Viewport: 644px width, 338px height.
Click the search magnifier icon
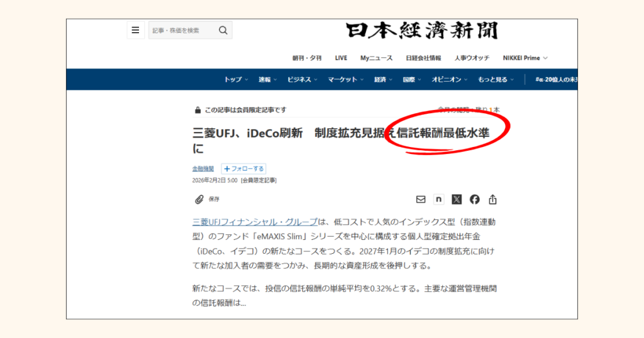tap(223, 30)
